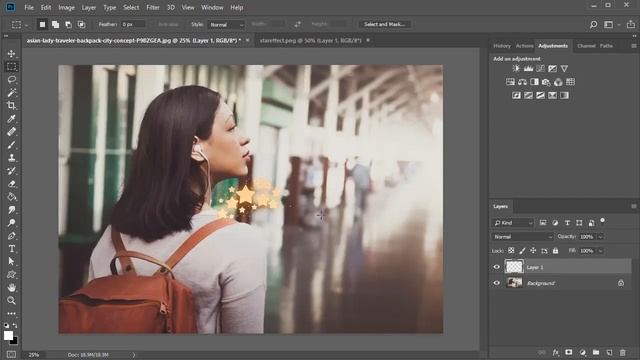Viewport: 640px width, 360px height.
Task: Toggle lock transparent pixels
Action: 511,251
